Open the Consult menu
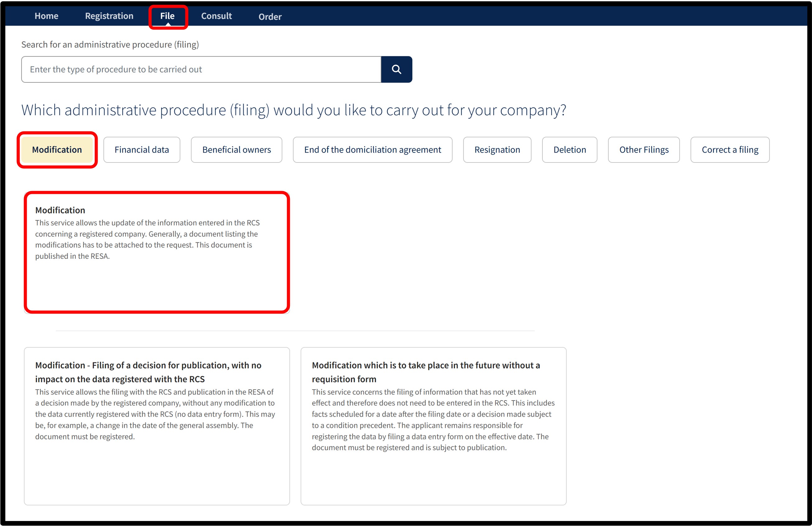Image resolution: width=812 pixels, height=526 pixels. point(216,16)
